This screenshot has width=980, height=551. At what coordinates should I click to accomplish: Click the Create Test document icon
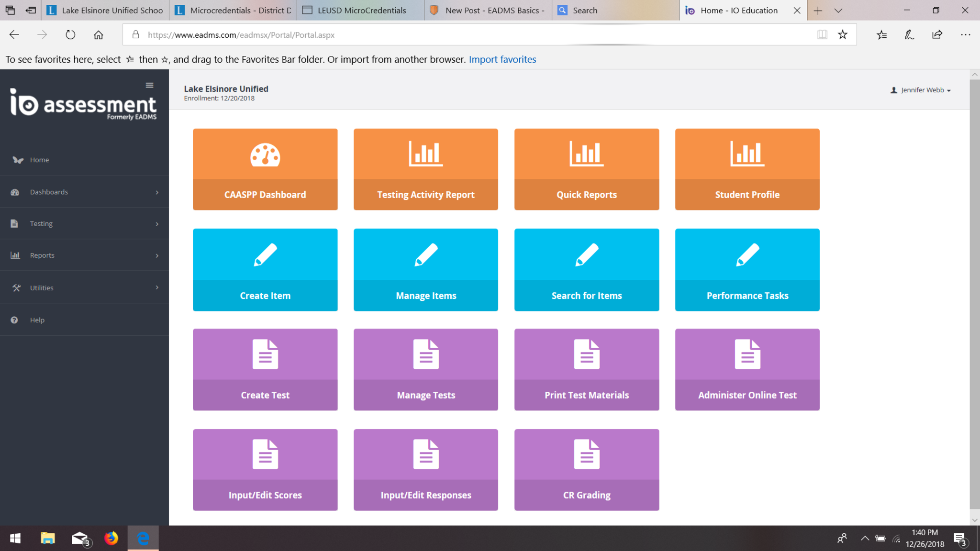pos(265,354)
